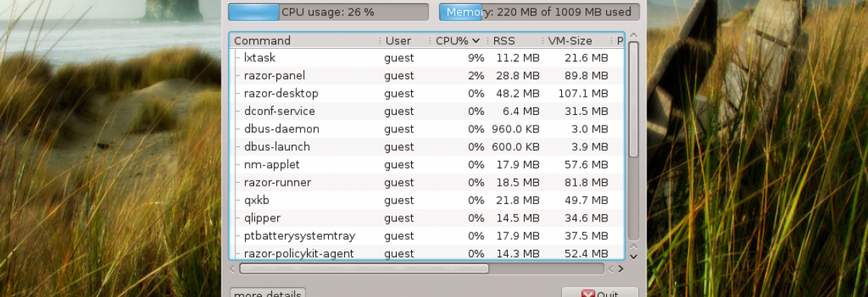Select ptbatterysystemtray process
The image size is (868, 297).
(x=427, y=235)
